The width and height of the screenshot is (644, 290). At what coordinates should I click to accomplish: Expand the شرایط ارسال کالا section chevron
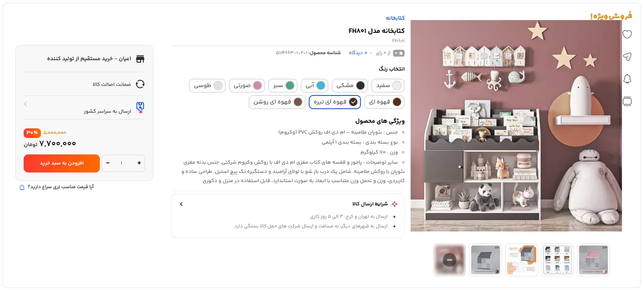181,204
